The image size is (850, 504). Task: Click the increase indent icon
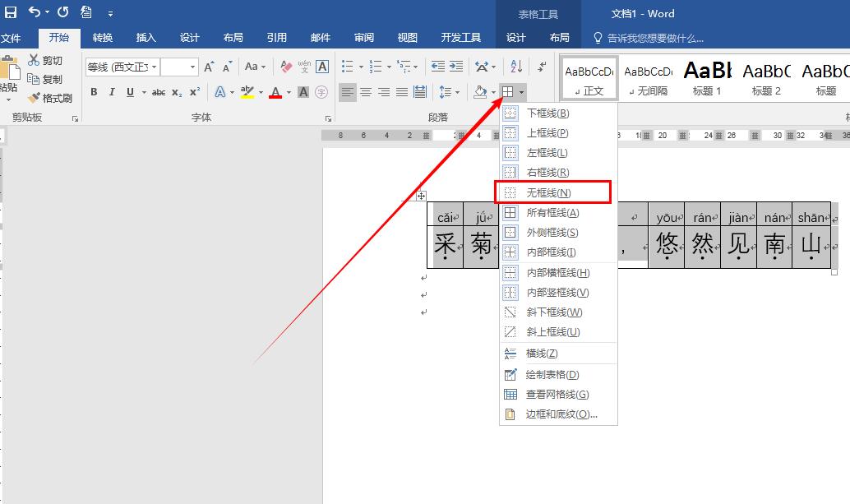click(456, 67)
